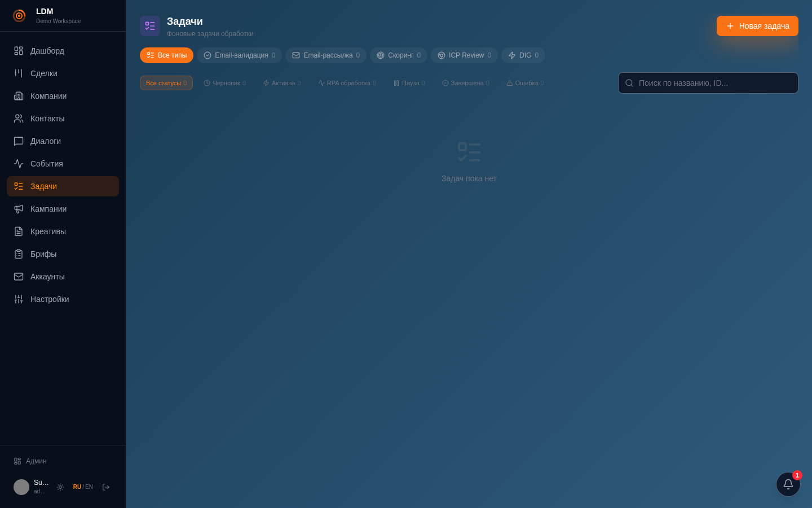This screenshot has width=812, height=508.
Task: Switch language to RU
Action: point(77,487)
